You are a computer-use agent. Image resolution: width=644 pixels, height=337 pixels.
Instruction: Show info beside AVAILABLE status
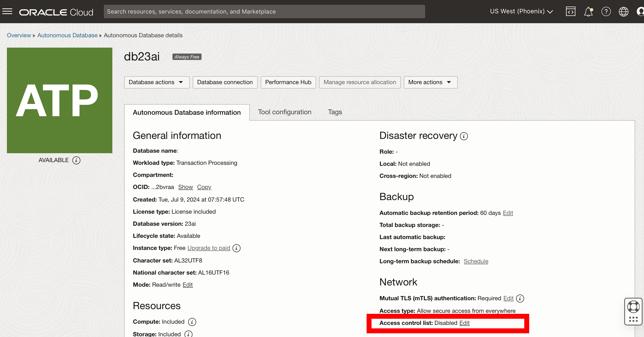(x=76, y=160)
